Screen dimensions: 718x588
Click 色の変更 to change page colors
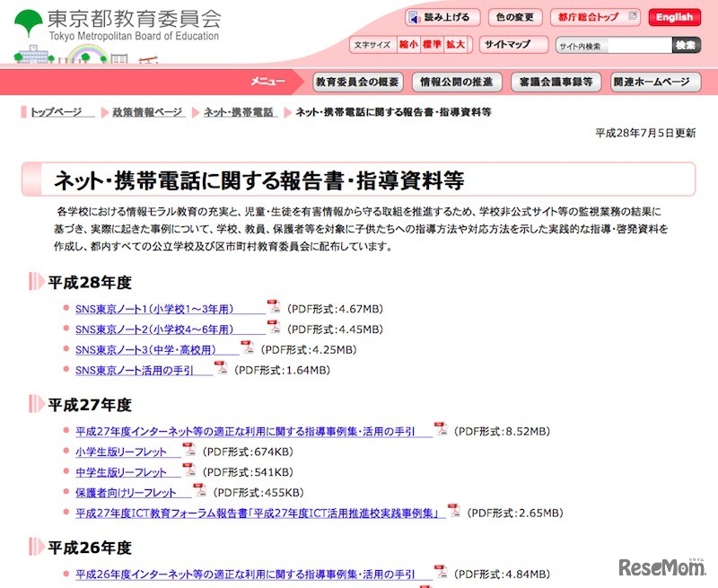[x=515, y=16]
